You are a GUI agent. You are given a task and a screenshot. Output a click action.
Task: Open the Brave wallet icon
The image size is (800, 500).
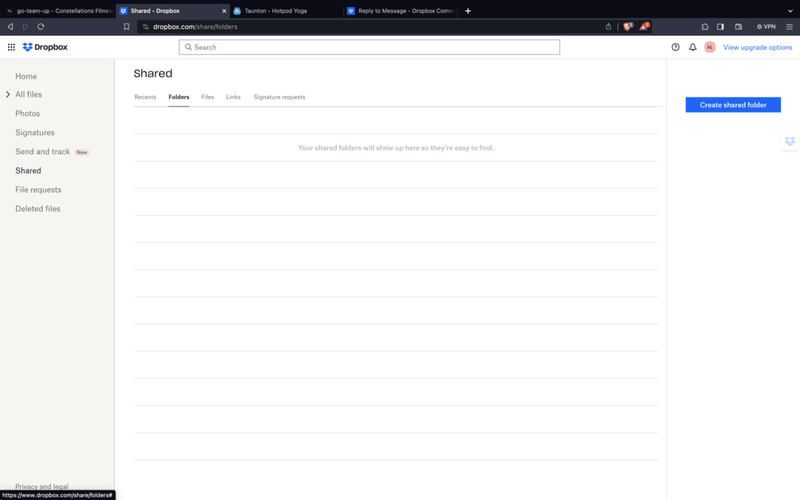[738, 27]
